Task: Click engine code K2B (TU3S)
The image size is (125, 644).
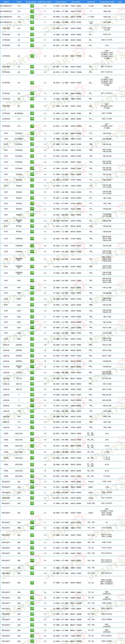Action: (107, 542)
